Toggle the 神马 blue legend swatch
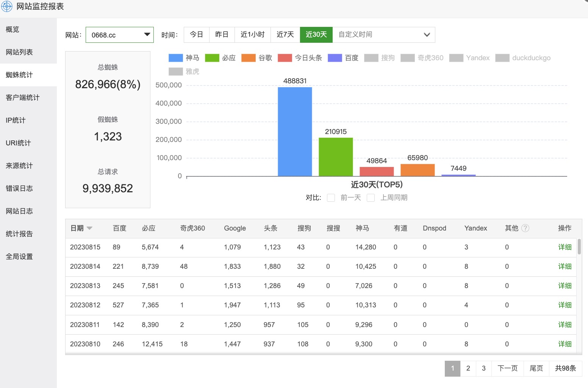Viewport: 588px width, 388px height. (175, 58)
